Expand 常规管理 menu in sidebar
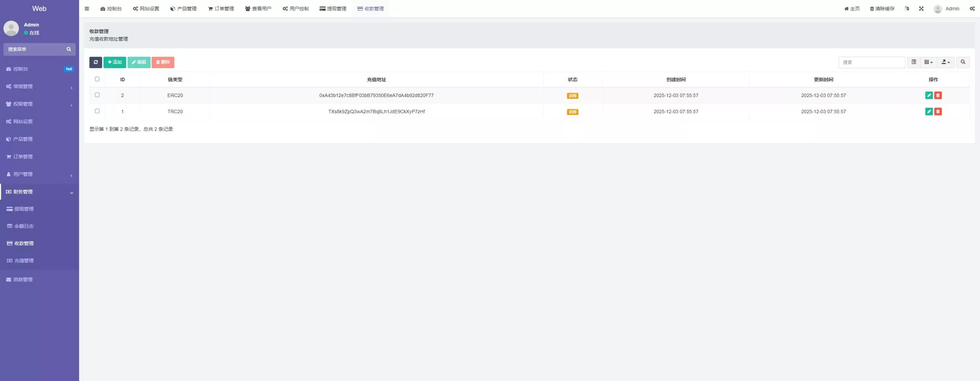The width and height of the screenshot is (980, 381). tap(39, 87)
